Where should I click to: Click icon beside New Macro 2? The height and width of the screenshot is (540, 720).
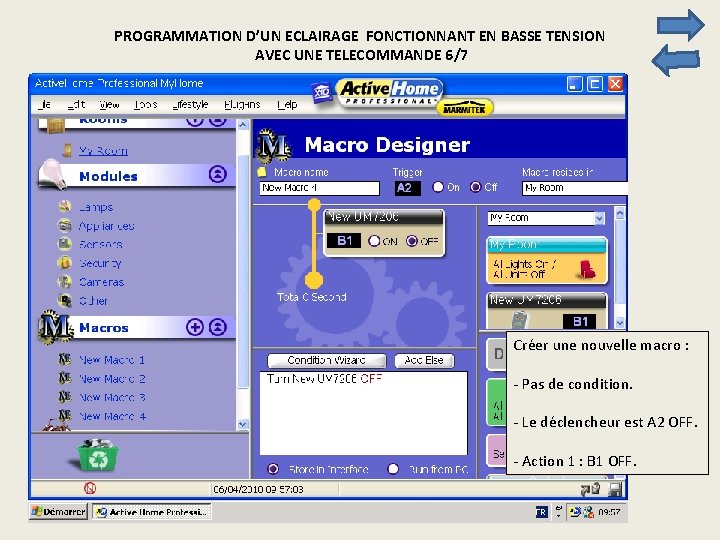(x=65, y=378)
